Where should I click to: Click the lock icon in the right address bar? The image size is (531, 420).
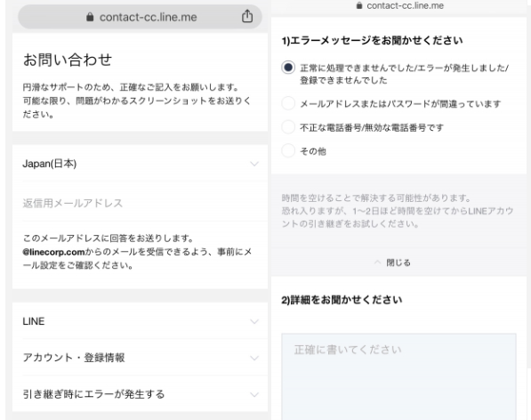359,5
